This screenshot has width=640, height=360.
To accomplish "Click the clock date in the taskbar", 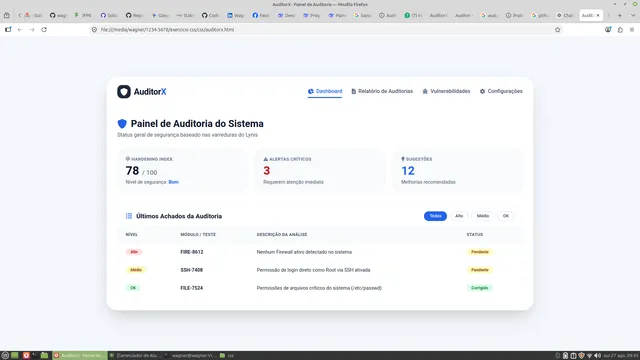I will pyautogui.click(x=621, y=356).
